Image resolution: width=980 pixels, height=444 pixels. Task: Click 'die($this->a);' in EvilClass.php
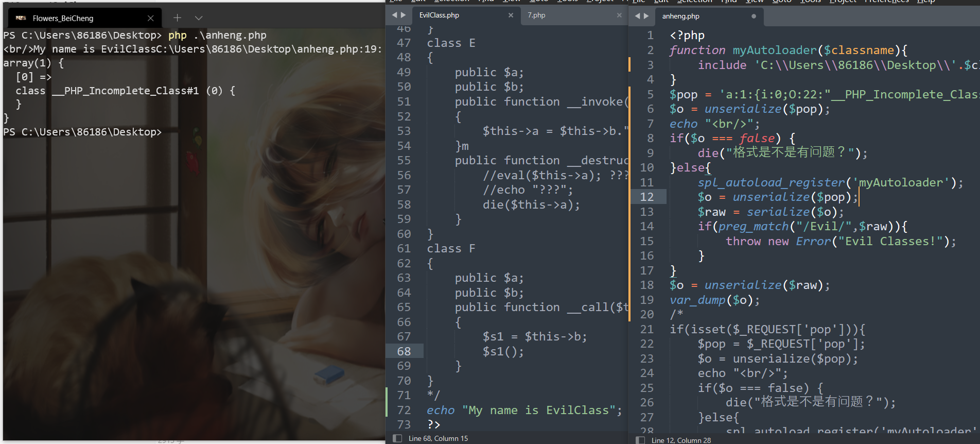coord(531,204)
